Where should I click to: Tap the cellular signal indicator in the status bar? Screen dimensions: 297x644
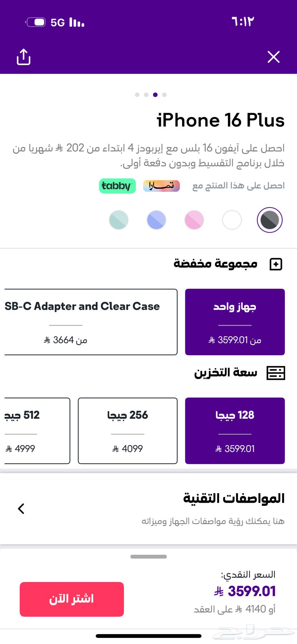(x=75, y=22)
